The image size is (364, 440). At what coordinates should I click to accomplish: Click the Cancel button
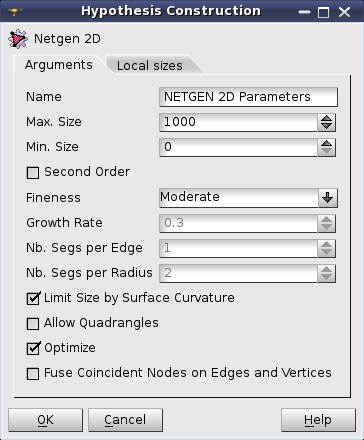[125, 420]
